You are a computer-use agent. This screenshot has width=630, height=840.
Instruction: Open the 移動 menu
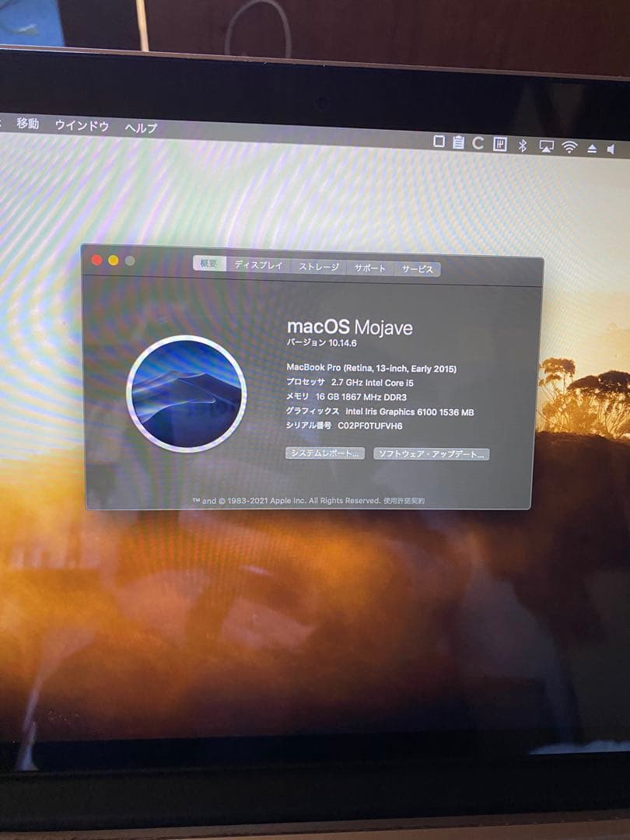click(x=26, y=125)
